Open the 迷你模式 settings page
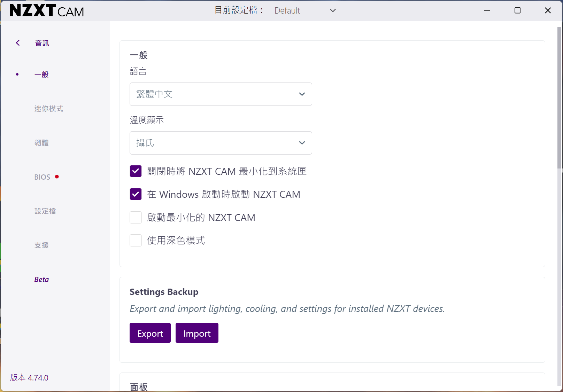Viewport: 563px width, 392px height. pos(49,109)
